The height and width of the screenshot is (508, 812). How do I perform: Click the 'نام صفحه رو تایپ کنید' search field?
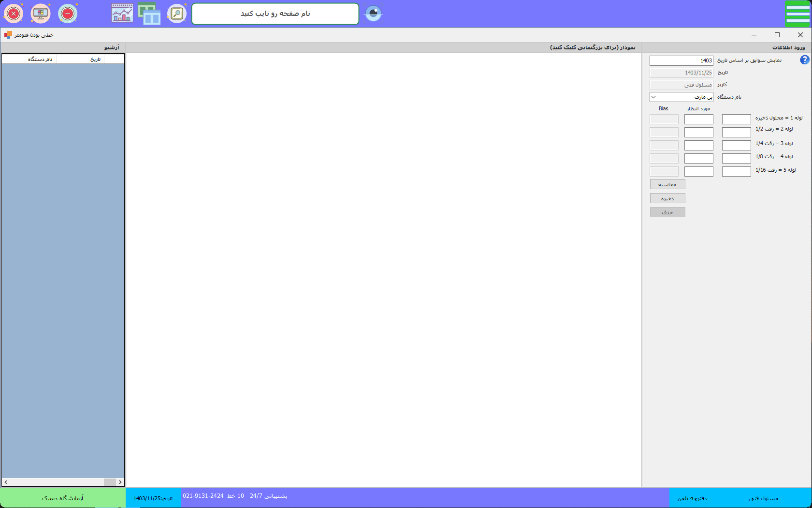(275, 14)
